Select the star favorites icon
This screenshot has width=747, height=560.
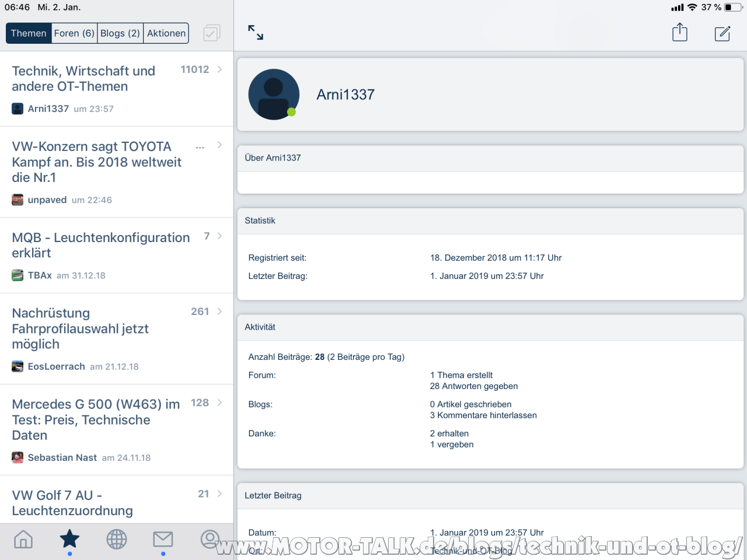(70, 540)
